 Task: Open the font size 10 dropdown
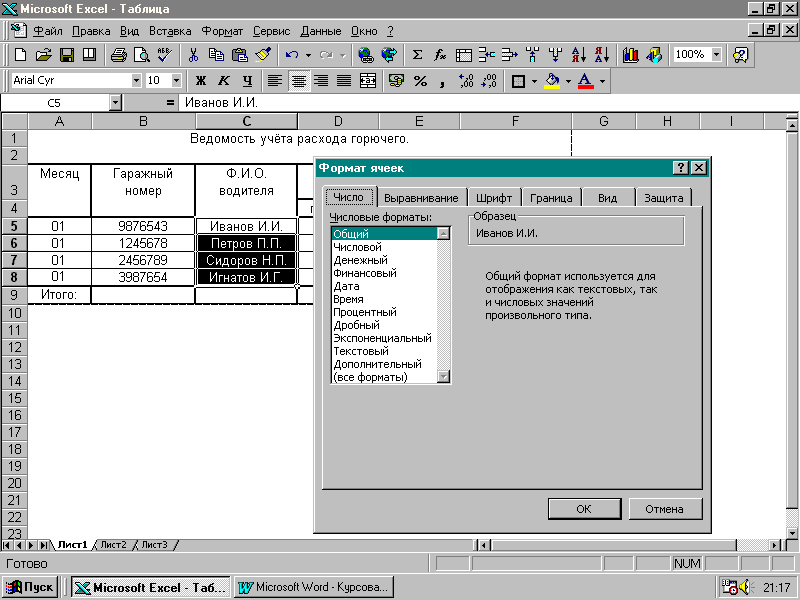coord(176,80)
